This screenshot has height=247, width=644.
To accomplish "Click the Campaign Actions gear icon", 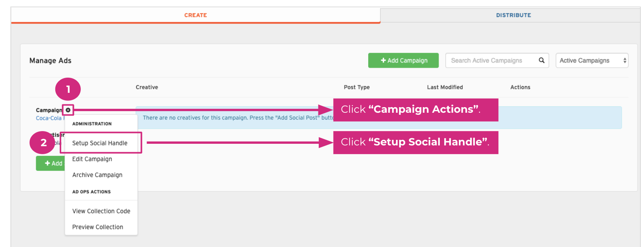I will click(68, 110).
